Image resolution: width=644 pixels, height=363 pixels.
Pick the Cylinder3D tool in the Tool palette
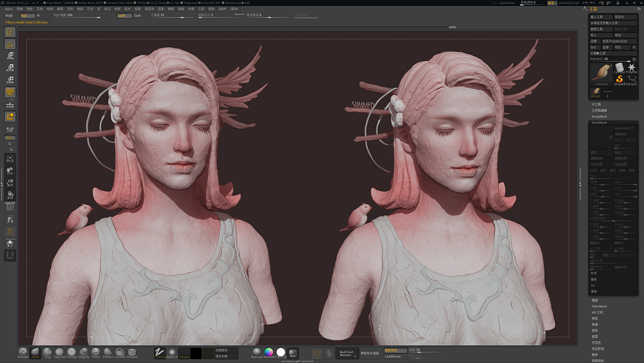point(619,67)
